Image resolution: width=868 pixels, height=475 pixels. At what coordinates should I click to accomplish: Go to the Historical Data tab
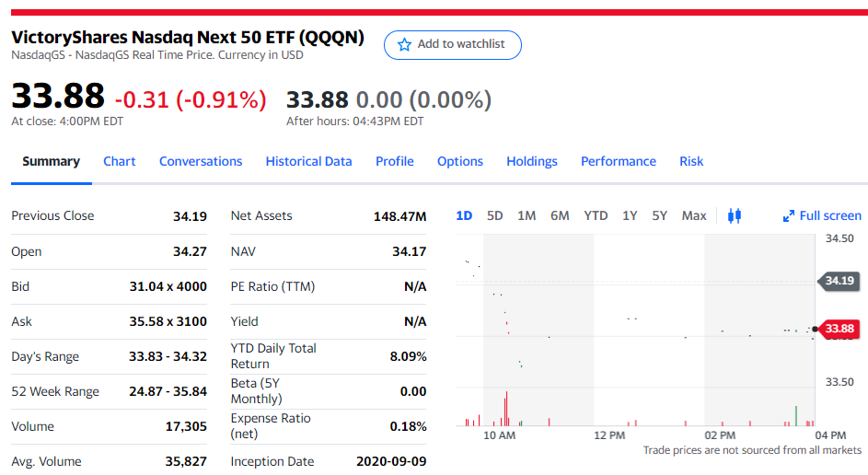(x=308, y=161)
